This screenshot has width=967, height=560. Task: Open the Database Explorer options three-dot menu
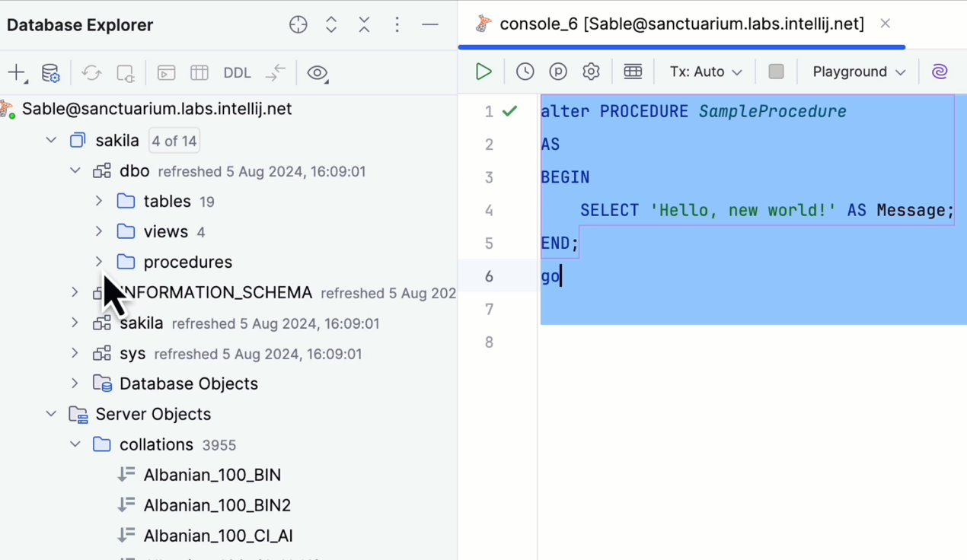click(x=397, y=24)
